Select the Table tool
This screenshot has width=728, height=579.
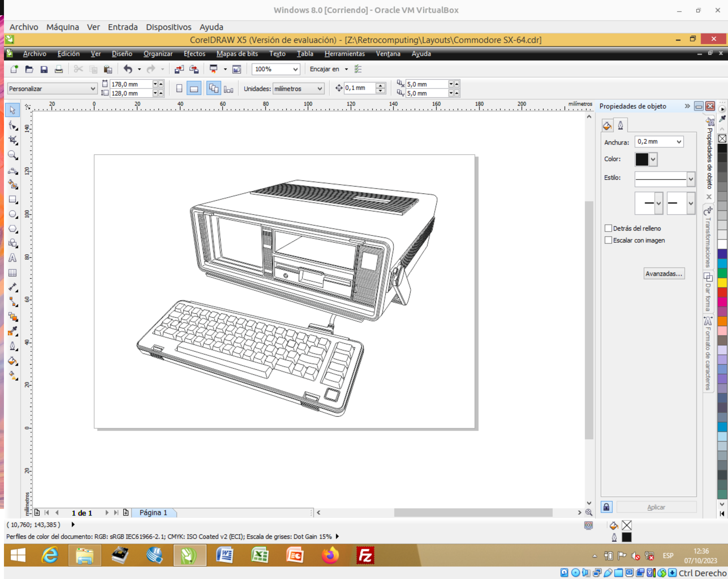(x=12, y=273)
